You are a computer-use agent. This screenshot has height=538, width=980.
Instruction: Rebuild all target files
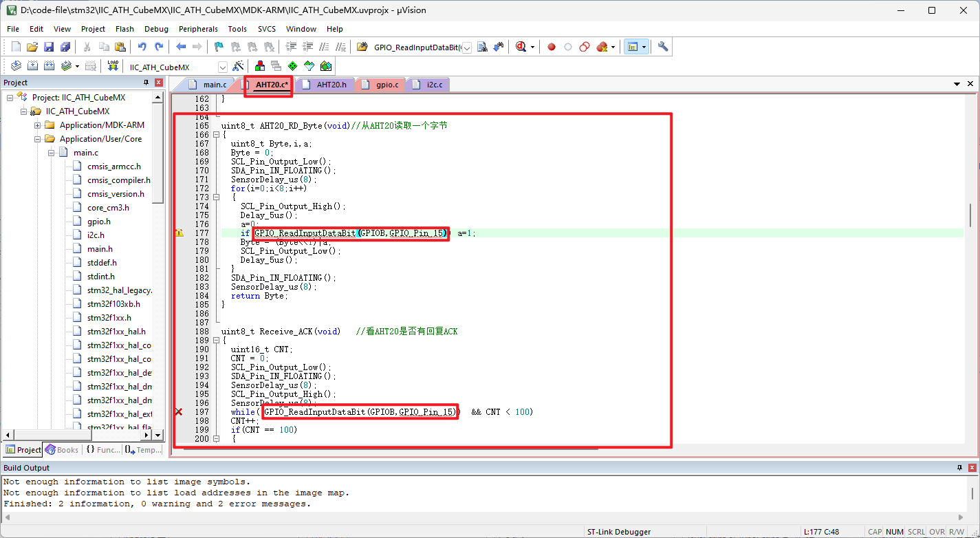point(49,65)
